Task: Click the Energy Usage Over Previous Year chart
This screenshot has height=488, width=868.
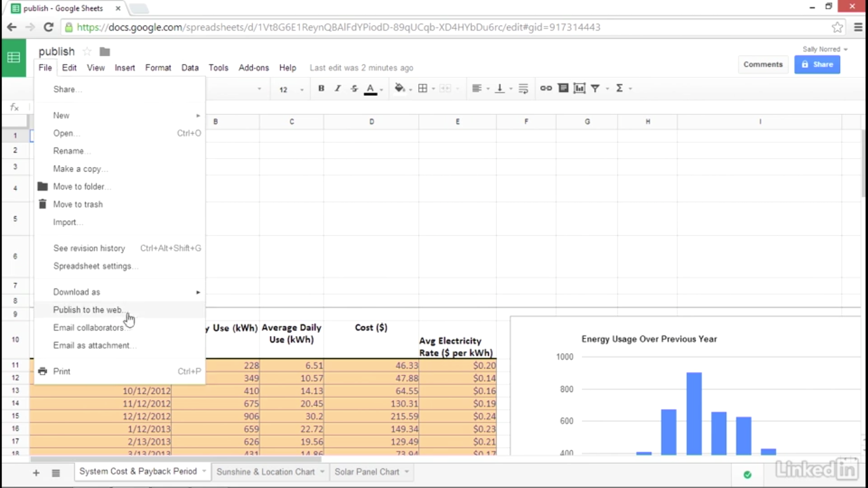Action: point(685,386)
